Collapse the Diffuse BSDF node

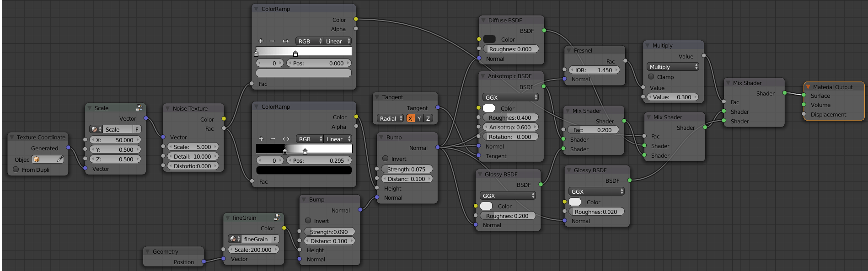point(483,20)
